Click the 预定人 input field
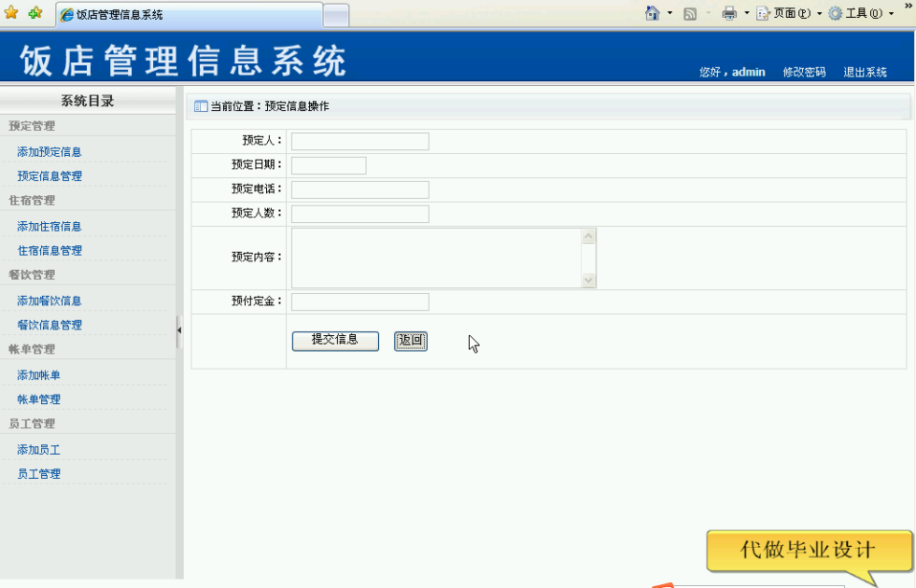 click(359, 141)
